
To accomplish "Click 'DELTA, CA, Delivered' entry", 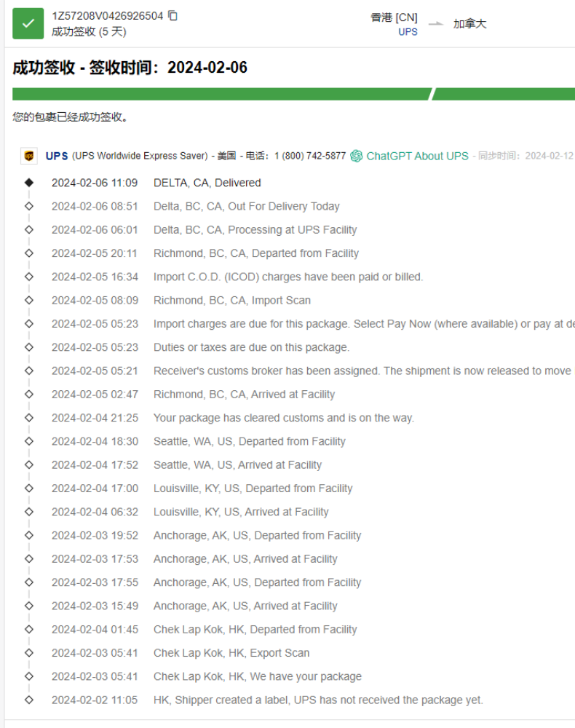I will [x=207, y=183].
